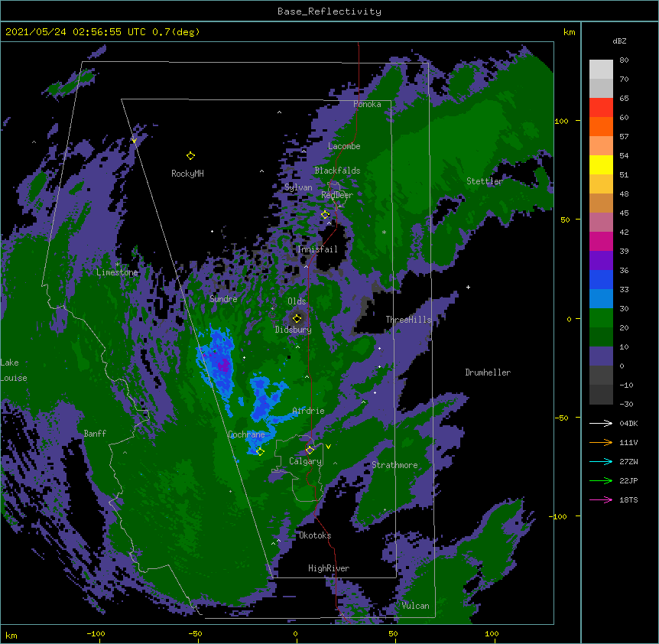
Task: Click the ThreeHills city label
Action: [x=408, y=320]
